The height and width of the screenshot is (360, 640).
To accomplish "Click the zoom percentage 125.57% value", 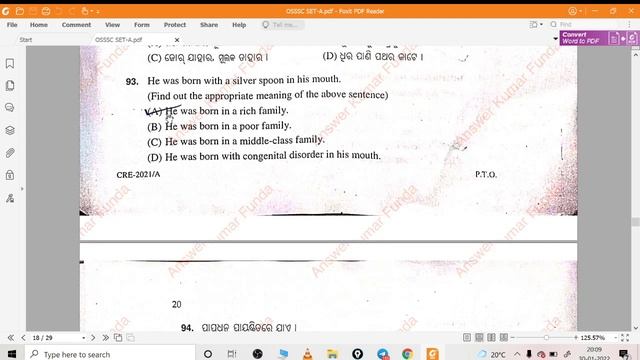I will pos(593,338).
